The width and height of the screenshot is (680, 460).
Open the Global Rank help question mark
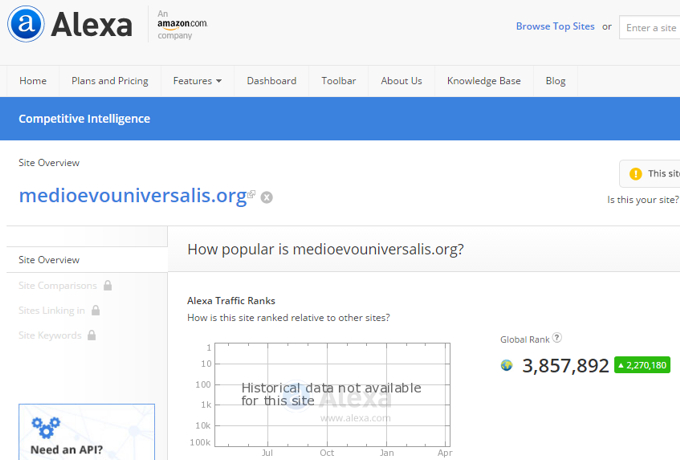[557, 338]
